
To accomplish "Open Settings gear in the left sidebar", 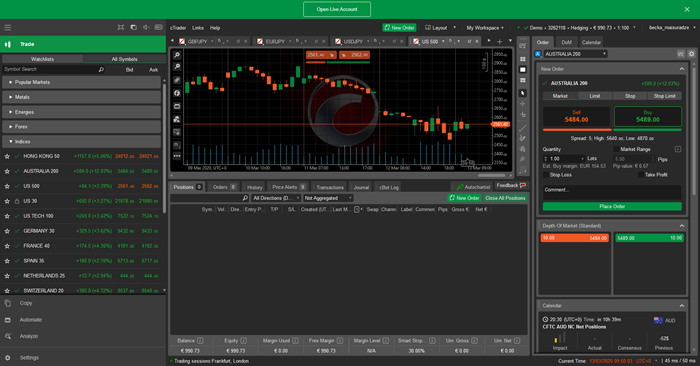I will 8,358.
